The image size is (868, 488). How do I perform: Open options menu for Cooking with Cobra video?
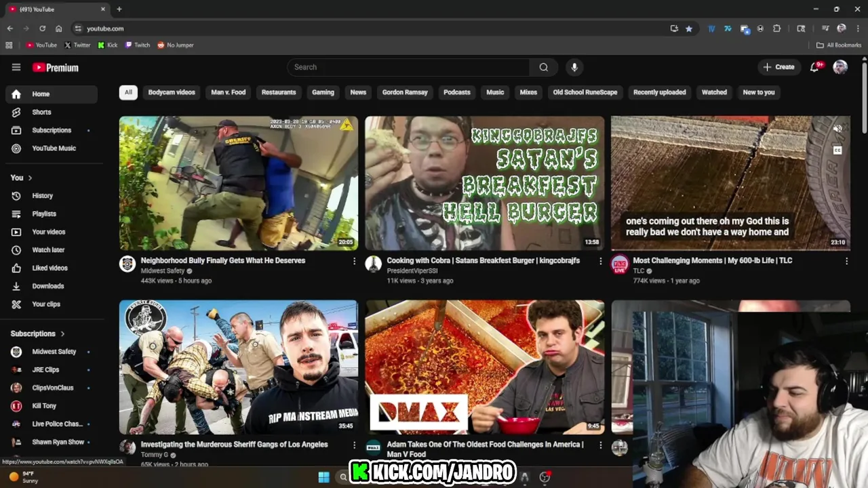tap(600, 261)
